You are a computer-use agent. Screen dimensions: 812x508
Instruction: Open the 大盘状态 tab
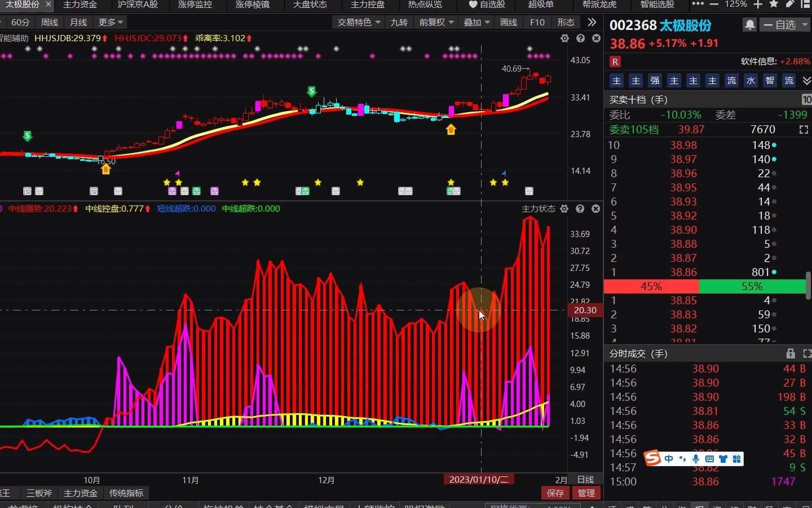pos(310,5)
